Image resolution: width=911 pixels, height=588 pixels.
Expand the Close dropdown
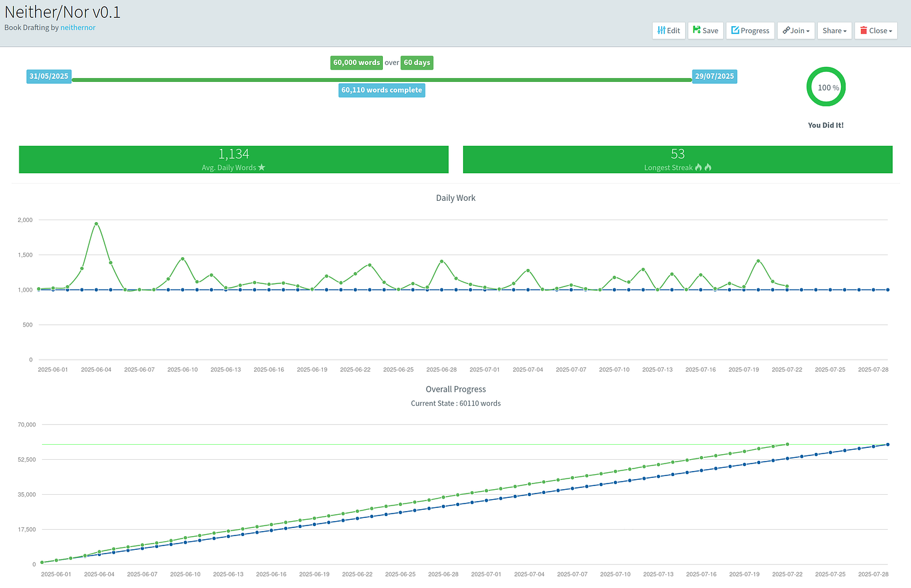tap(876, 31)
